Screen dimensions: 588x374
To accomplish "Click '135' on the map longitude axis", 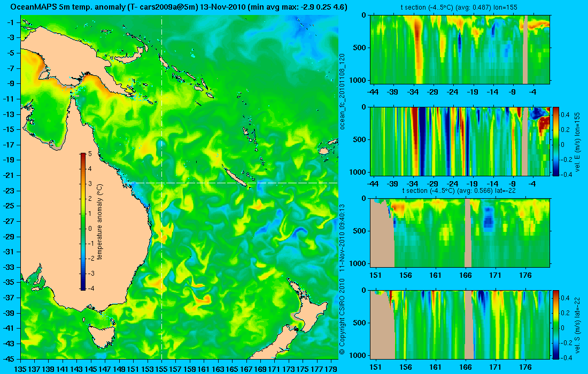I will click(20, 369).
